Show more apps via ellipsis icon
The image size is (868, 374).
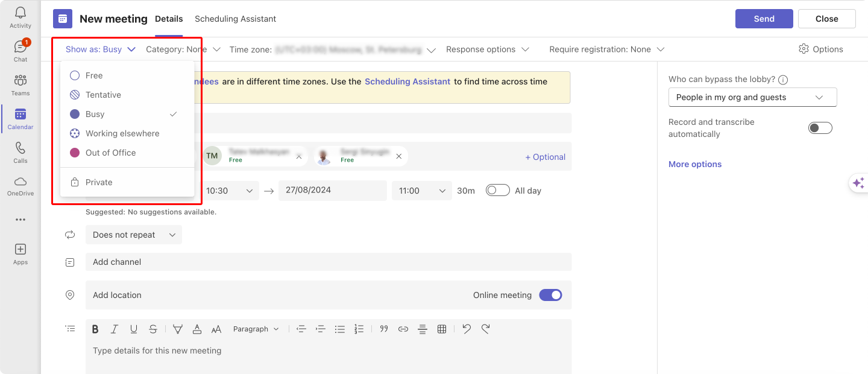tap(20, 220)
